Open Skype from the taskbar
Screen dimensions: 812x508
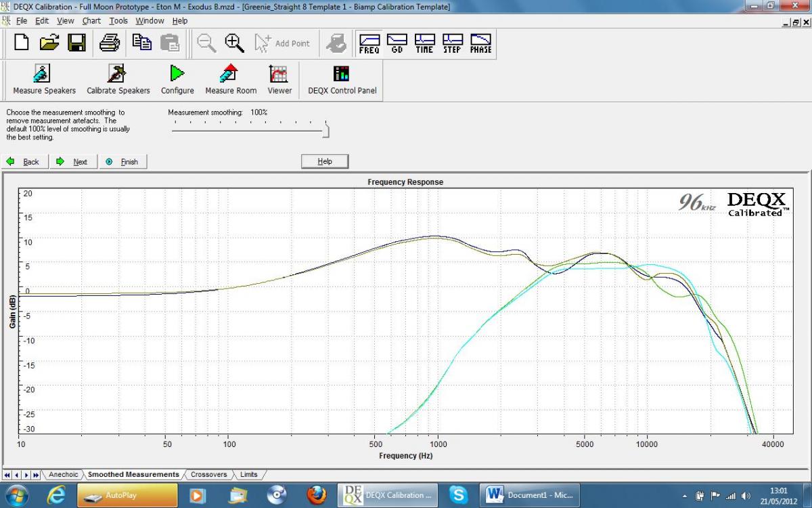(x=458, y=495)
